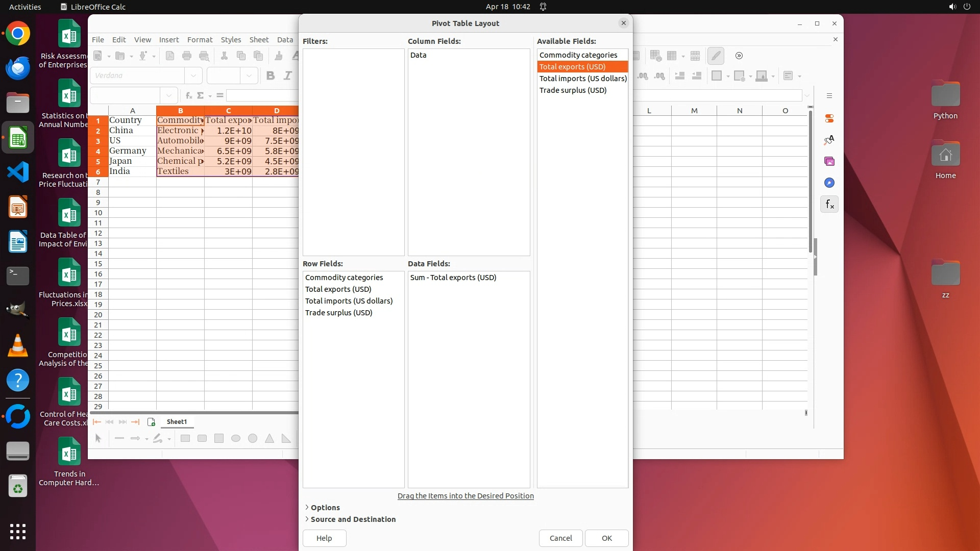Open the sidebar Styles panel
Screen dimensions: 980x551
(x=829, y=140)
